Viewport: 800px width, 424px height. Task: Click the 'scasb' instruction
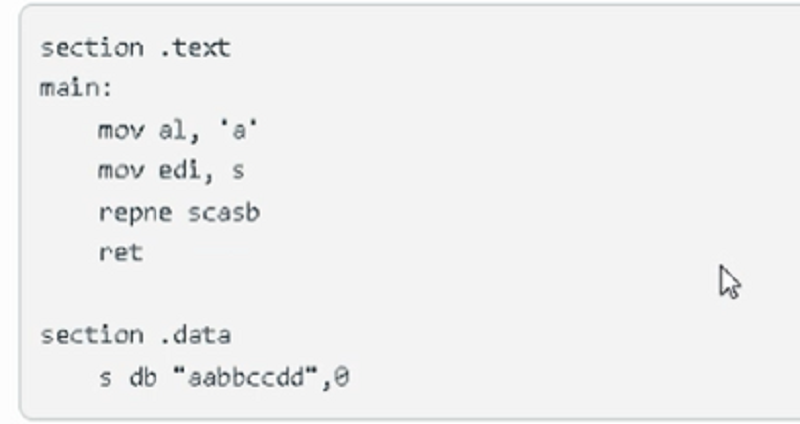point(224,212)
